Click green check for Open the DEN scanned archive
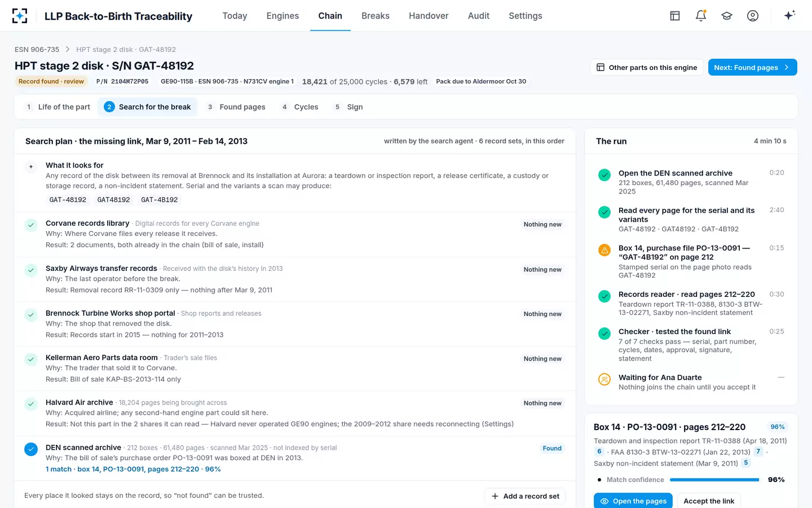This screenshot has height=508, width=812. pyautogui.click(x=604, y=175)
